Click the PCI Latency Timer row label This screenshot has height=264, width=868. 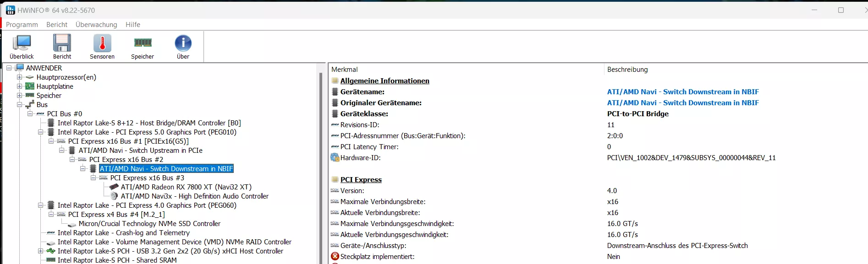[369, 147]
